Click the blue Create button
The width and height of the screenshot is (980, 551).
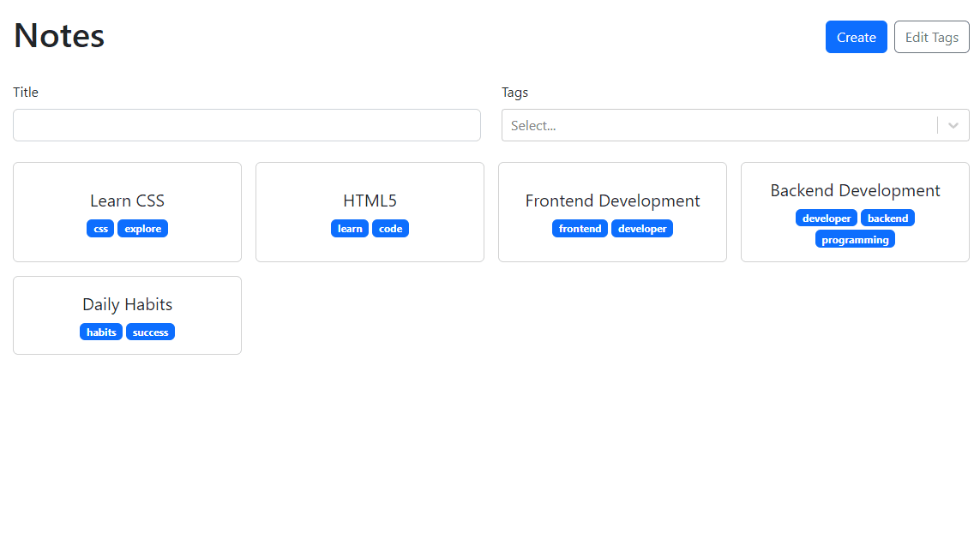pos(856,37)
